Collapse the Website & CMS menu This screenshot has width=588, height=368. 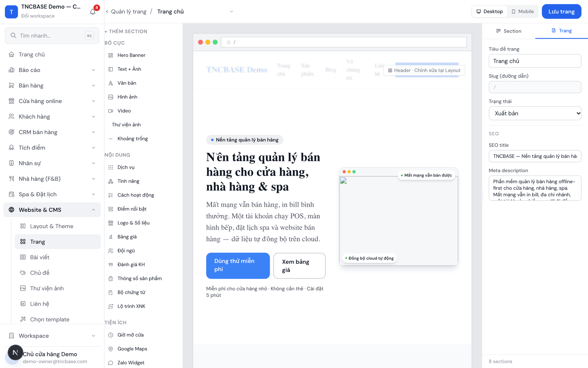[52, 210]
